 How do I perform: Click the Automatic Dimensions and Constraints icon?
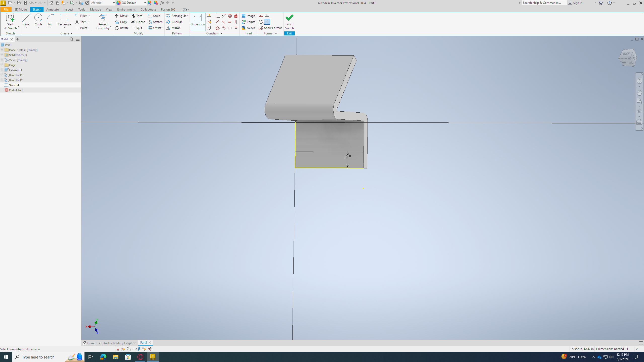[x=209, y=16]
